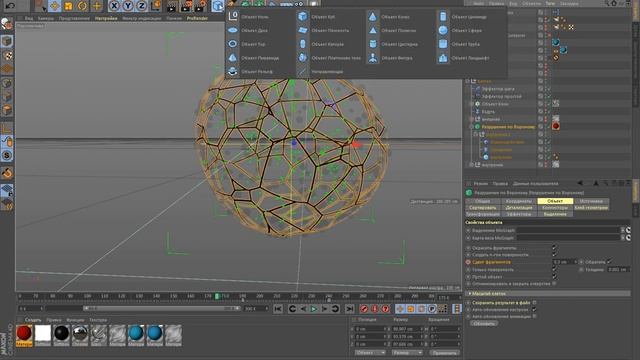Click the record keyframe button
Viewport: 640px width, 360px height.
pos(364,309)
